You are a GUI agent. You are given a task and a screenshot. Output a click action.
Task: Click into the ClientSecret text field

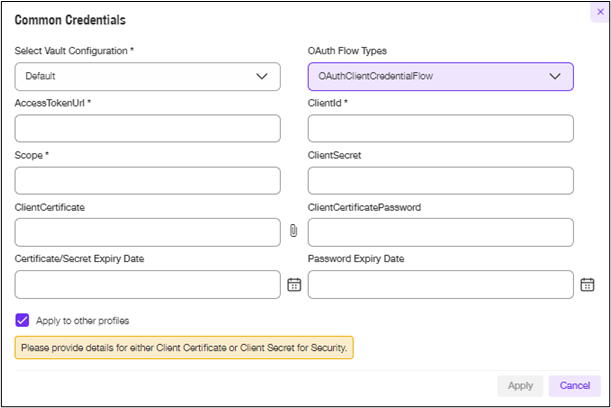(x=441, y=180)
